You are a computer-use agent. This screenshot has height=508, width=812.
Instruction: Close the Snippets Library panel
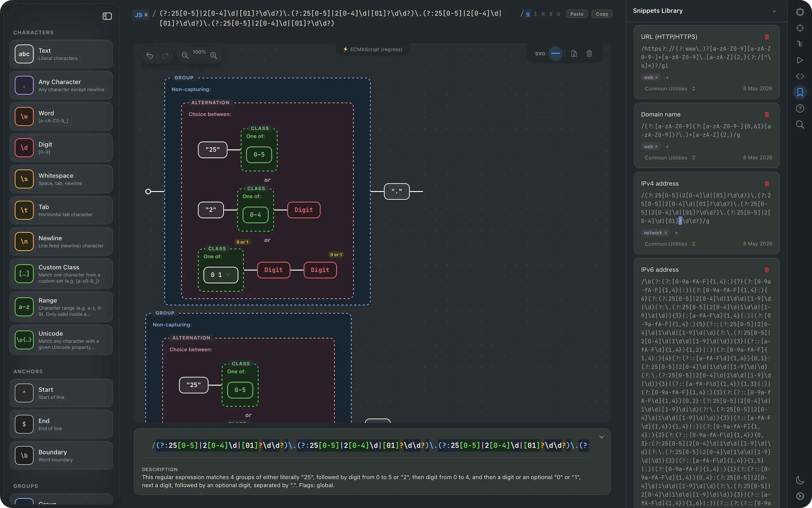[x=775, y=11]
